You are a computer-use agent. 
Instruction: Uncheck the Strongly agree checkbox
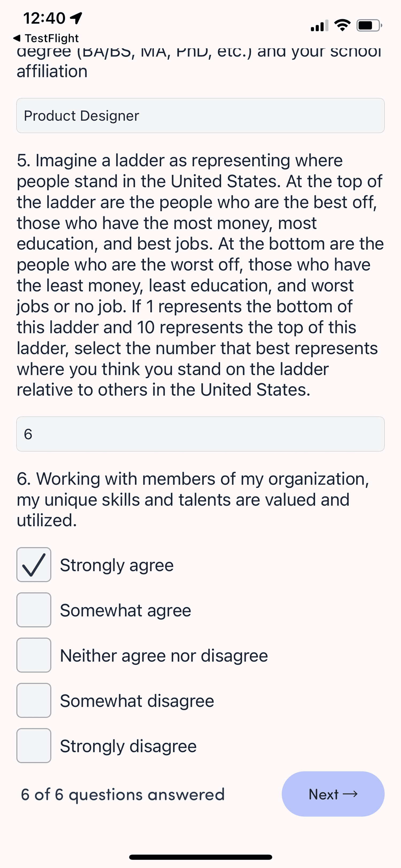tap(34, 565)
